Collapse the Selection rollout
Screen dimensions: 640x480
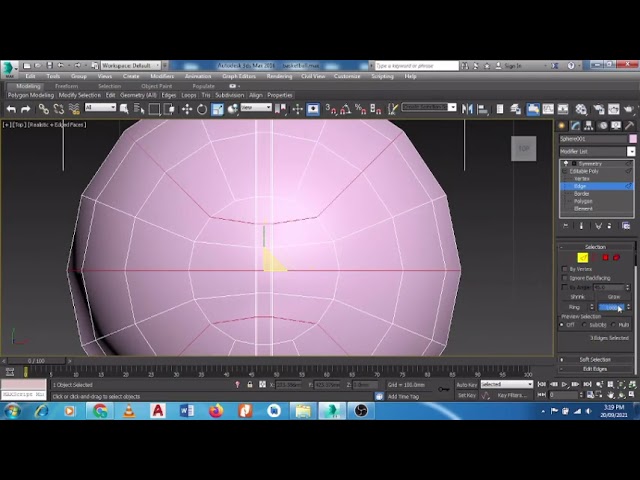(596, 247)
